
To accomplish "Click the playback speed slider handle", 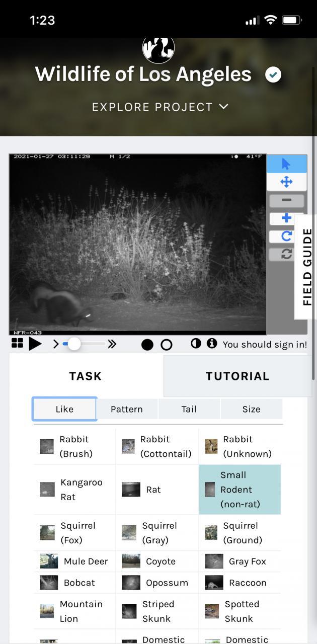I will pyautogui.click(x=74, y=344).
